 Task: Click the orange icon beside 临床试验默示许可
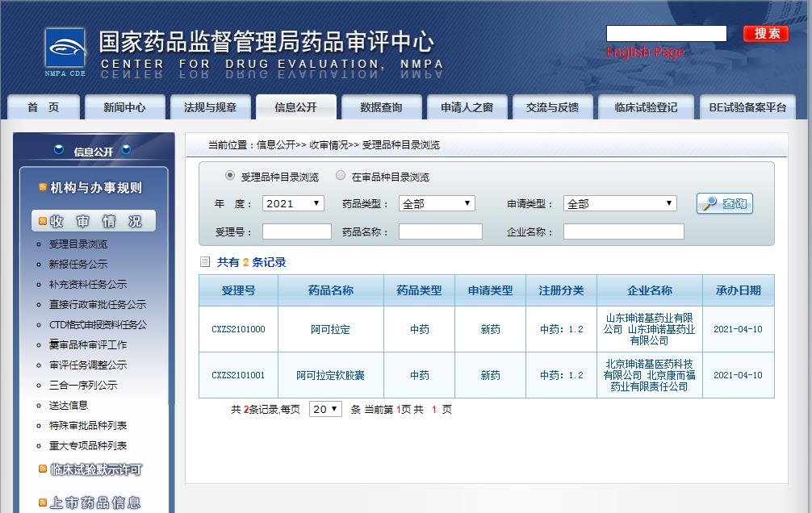[43, 469]
